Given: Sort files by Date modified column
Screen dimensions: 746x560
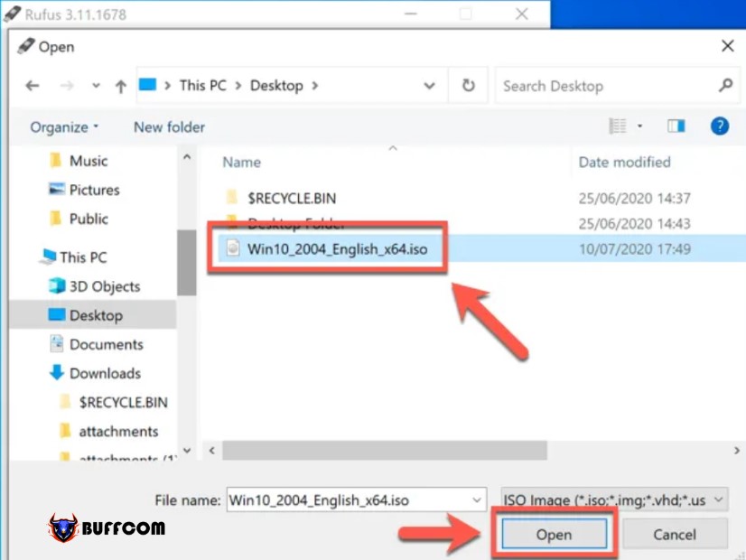Looking at the screenshot, I should click(x=625, y=163).
